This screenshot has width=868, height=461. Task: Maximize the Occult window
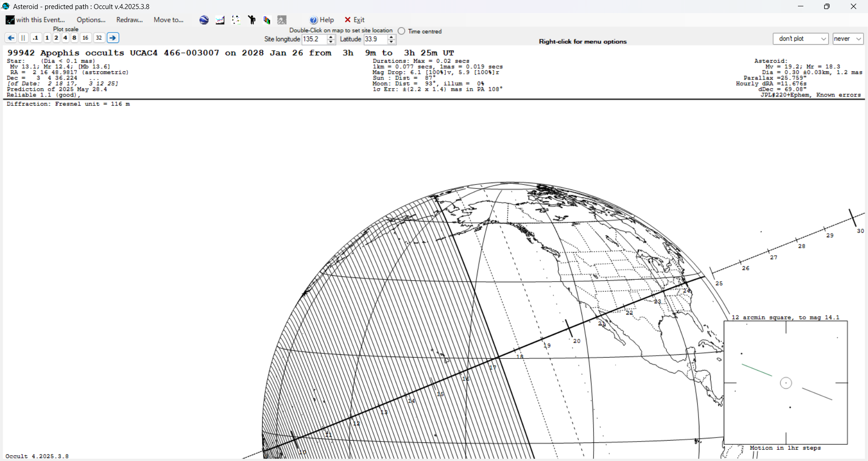pyautogui.click(x=827, y=6)
